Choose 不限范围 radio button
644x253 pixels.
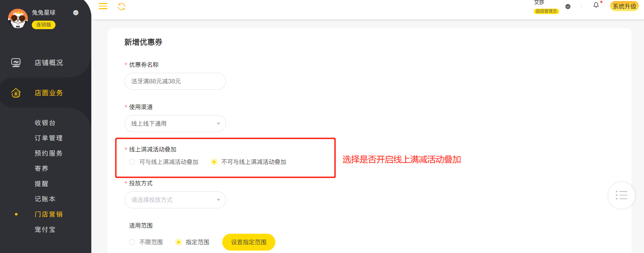point(132,242)
